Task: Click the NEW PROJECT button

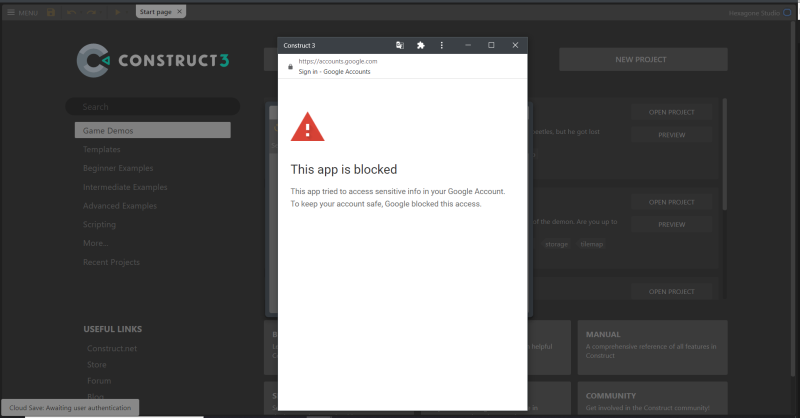Action: (x=643, y=60)
